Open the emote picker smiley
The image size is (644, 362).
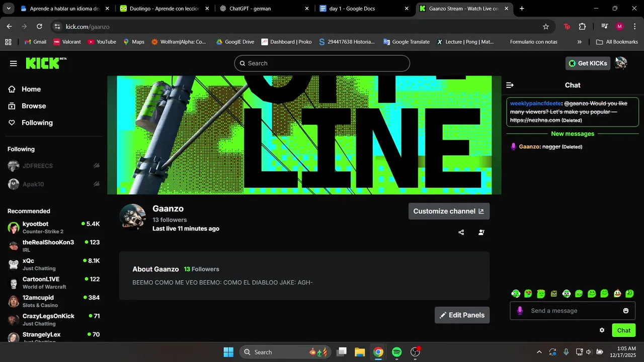click(626, 311)
